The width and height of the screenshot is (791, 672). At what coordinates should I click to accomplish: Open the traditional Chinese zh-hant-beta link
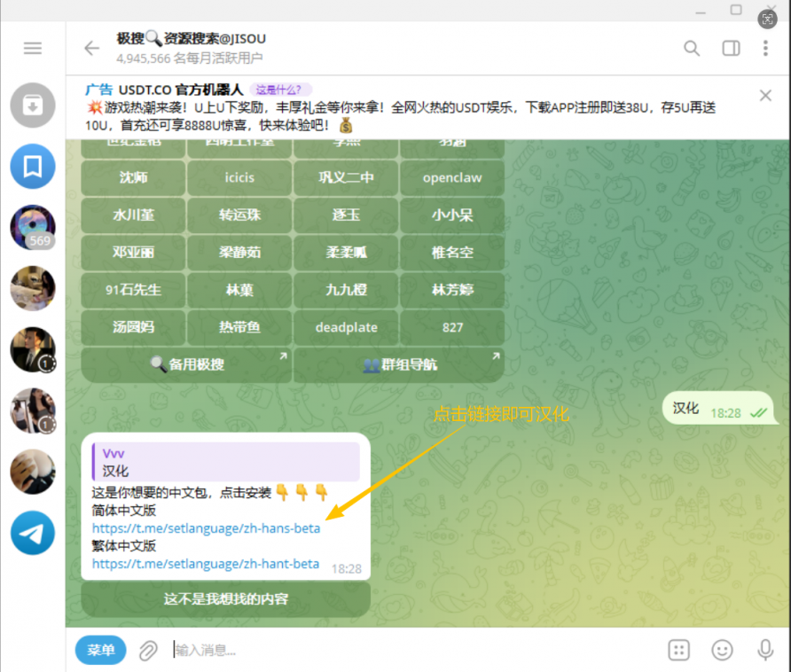coord(206,564)
